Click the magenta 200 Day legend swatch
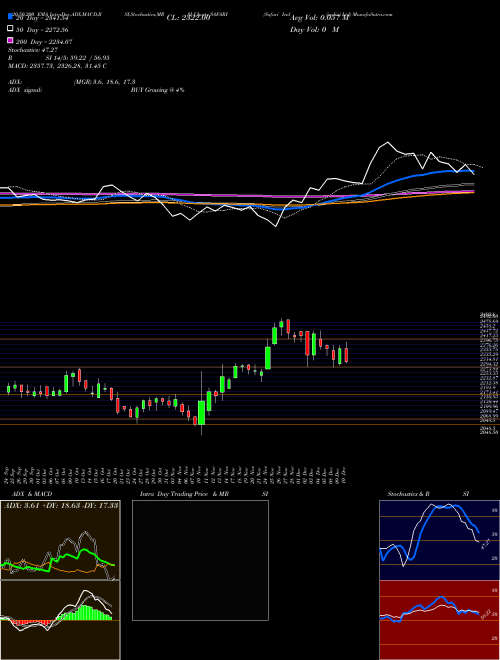 (x=11, y=41)
